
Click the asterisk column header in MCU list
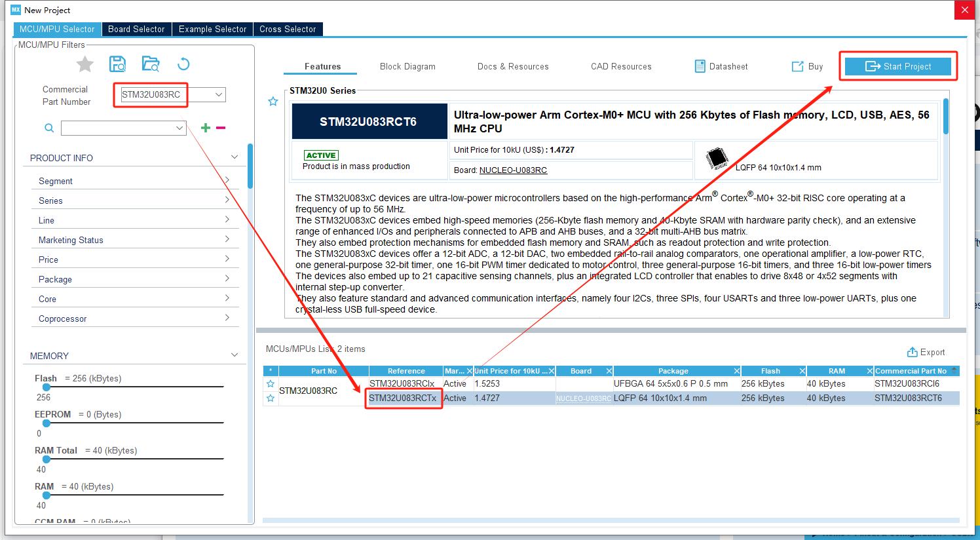[x=271, y=371]
